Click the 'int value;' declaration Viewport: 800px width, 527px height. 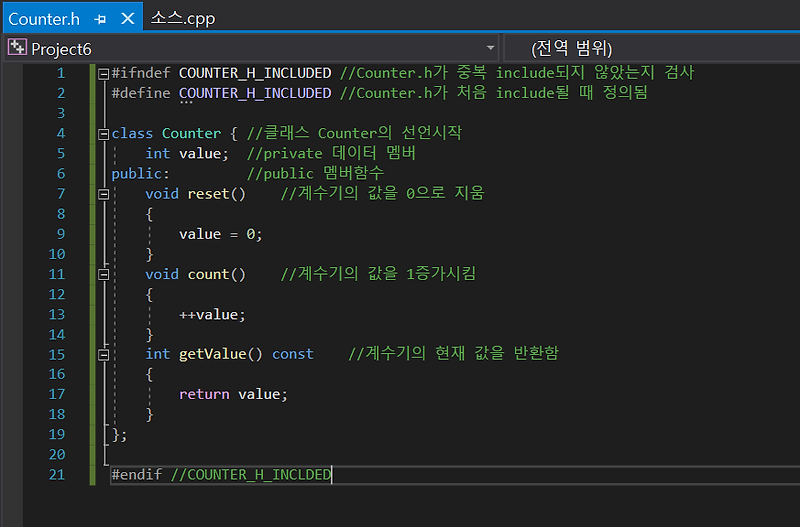click(x=187, y=154)
